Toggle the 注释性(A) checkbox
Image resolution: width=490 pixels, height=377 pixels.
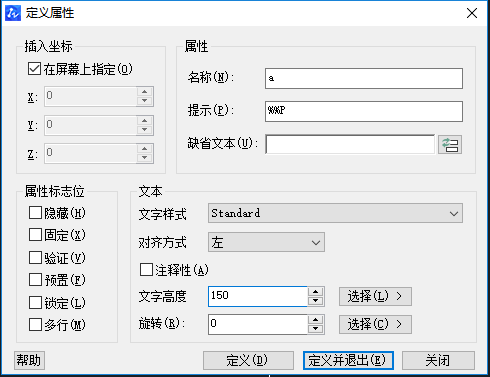[x=146, y=270]
